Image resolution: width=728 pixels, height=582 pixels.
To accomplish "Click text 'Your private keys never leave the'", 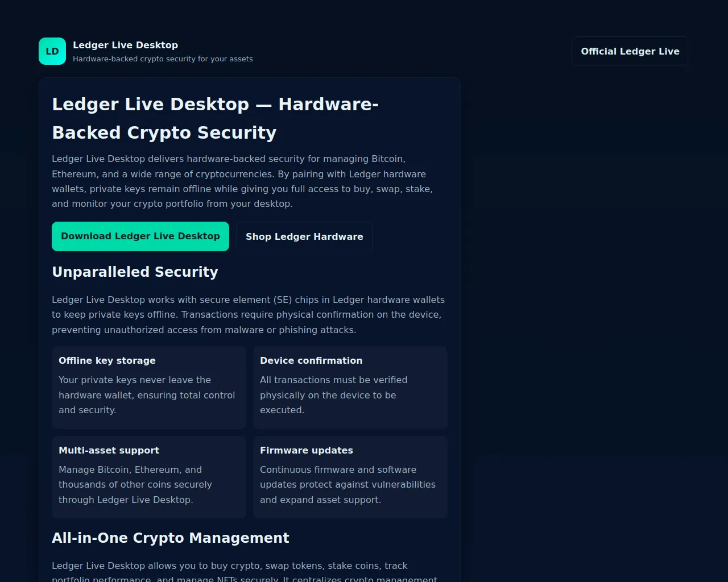I will tap(135, 380).
